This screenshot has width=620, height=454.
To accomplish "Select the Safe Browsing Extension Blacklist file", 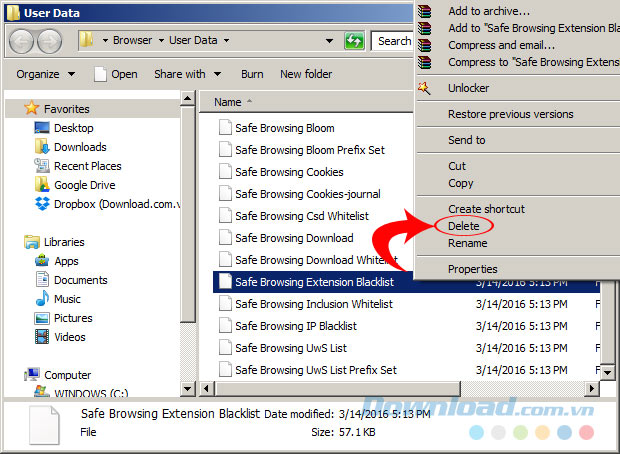I will tap(314, 282).
